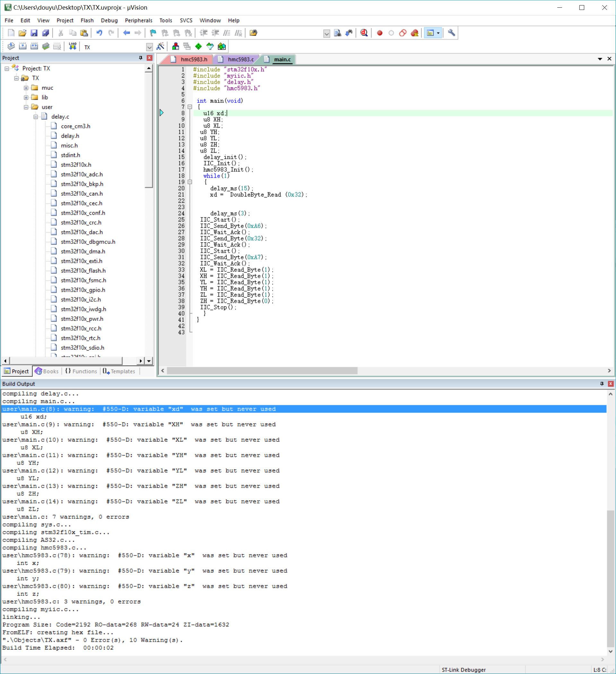
Task: Open Find in Files folder icon
Action: pyautogui.click(x=254, y=33)
